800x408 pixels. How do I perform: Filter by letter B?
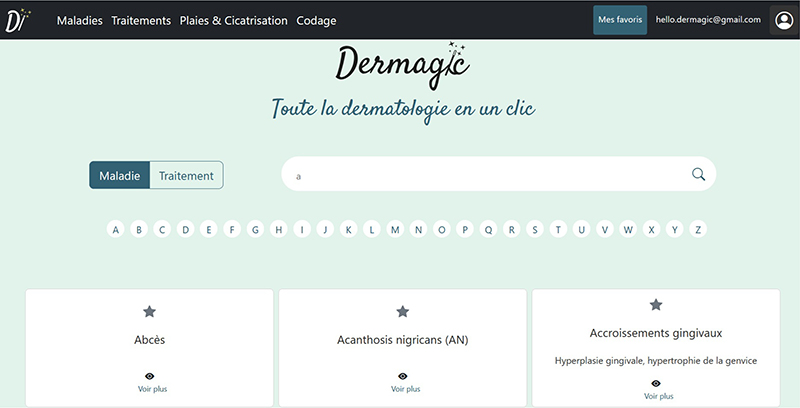coord(139,230)
